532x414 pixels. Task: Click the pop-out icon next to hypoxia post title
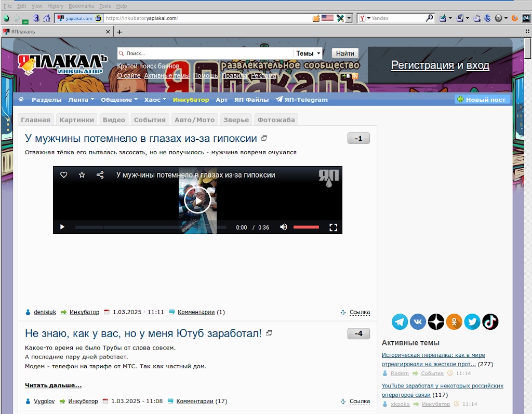tap(264, 138)
